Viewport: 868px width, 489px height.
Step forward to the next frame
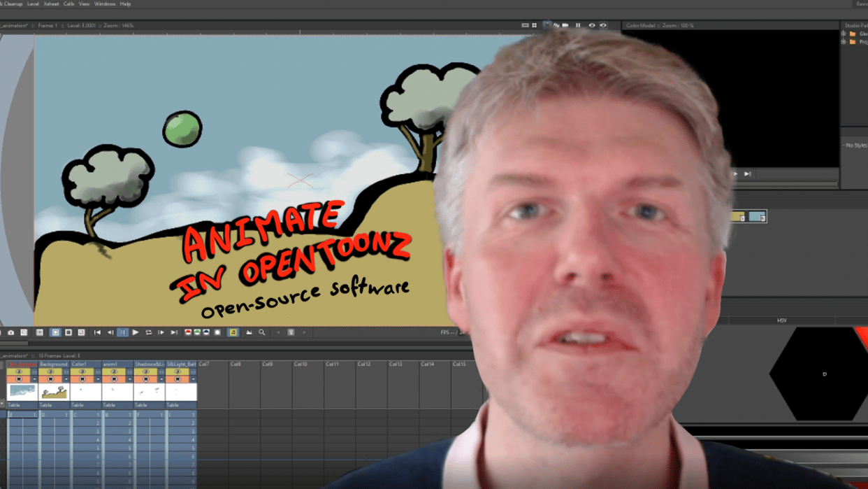tap(161, 332)
